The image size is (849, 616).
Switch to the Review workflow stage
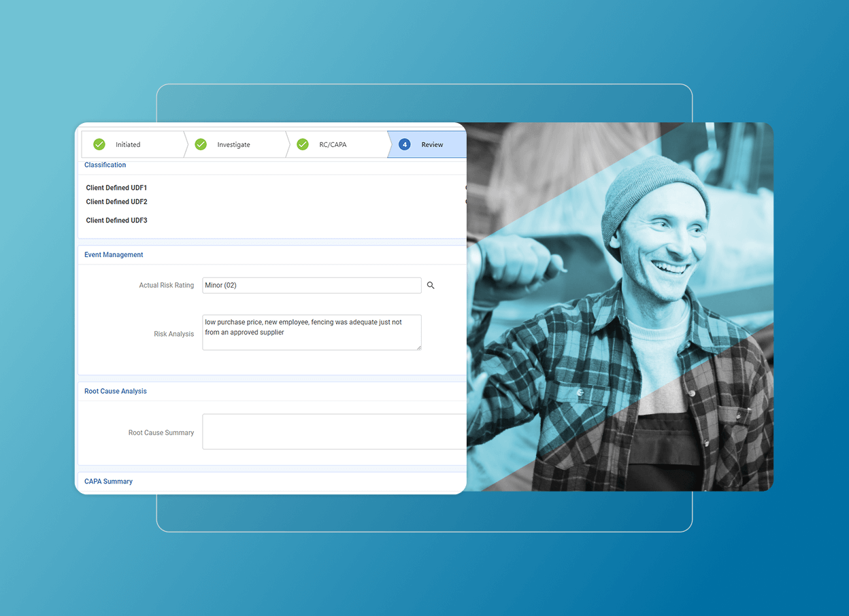pyautogui.click(x=431, y=144)
